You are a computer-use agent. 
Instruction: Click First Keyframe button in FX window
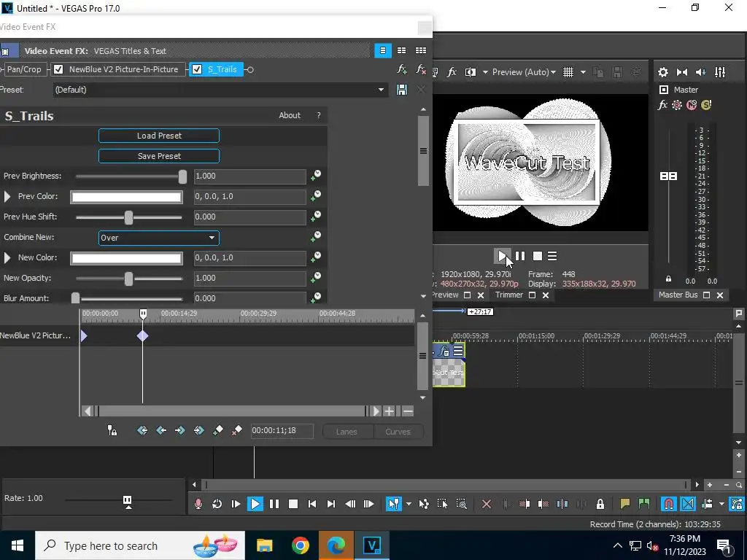[142, 430]
